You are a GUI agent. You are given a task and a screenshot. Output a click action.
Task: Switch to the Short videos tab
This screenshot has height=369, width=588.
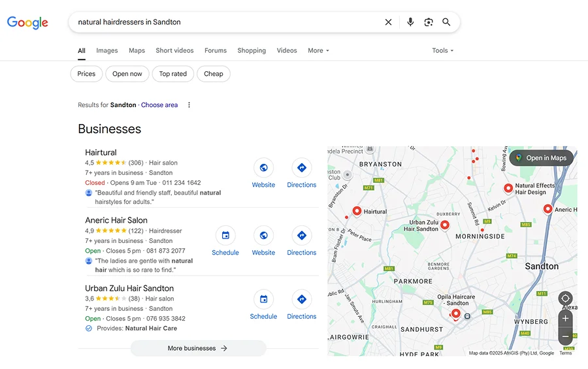click(174, 51)
